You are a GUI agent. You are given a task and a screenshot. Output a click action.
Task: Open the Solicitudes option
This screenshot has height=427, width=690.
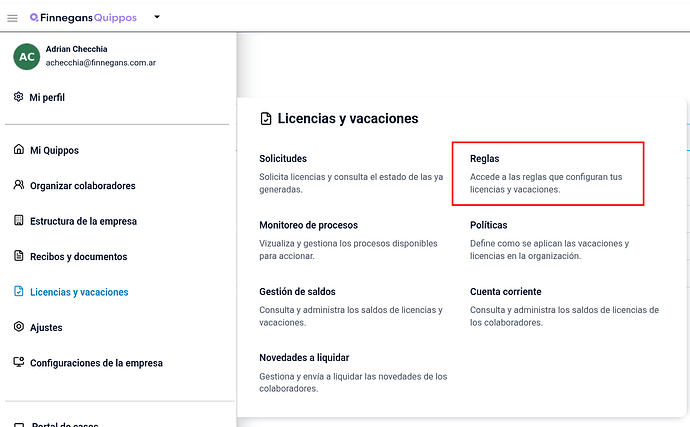point(283,158)
